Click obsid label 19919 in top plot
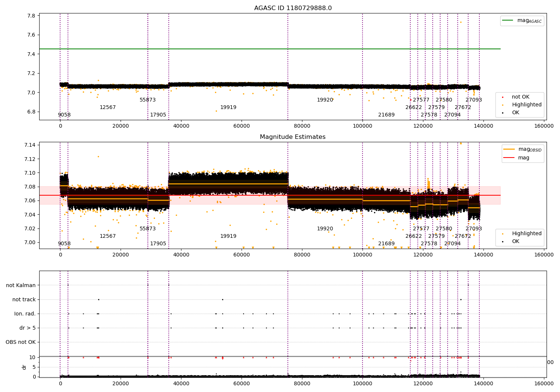 pos(228,108)
